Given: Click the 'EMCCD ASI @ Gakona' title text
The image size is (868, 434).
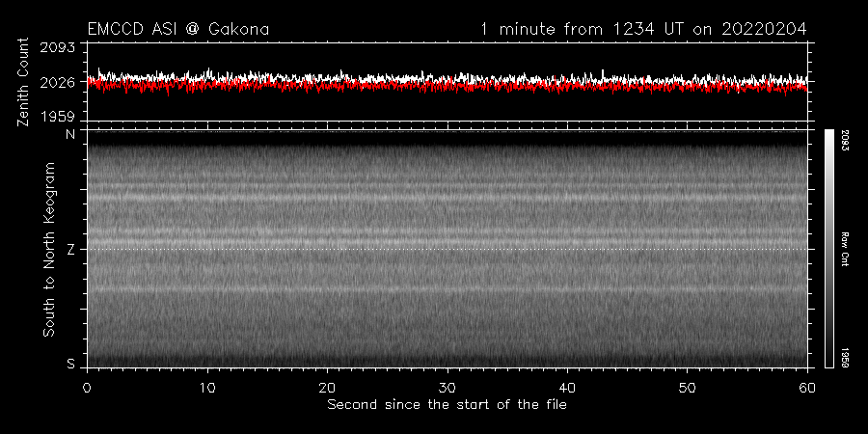Looking at the screenshot, I should (178, 29).
